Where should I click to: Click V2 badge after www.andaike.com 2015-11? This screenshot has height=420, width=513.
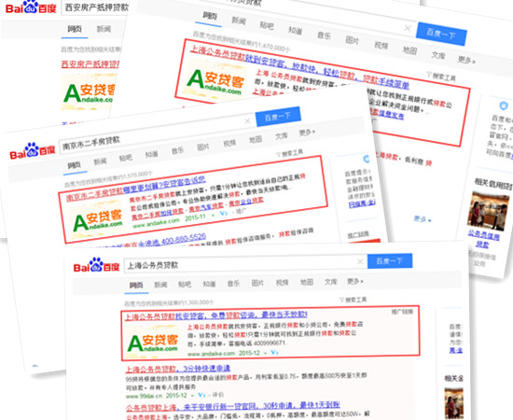(224, 213)
